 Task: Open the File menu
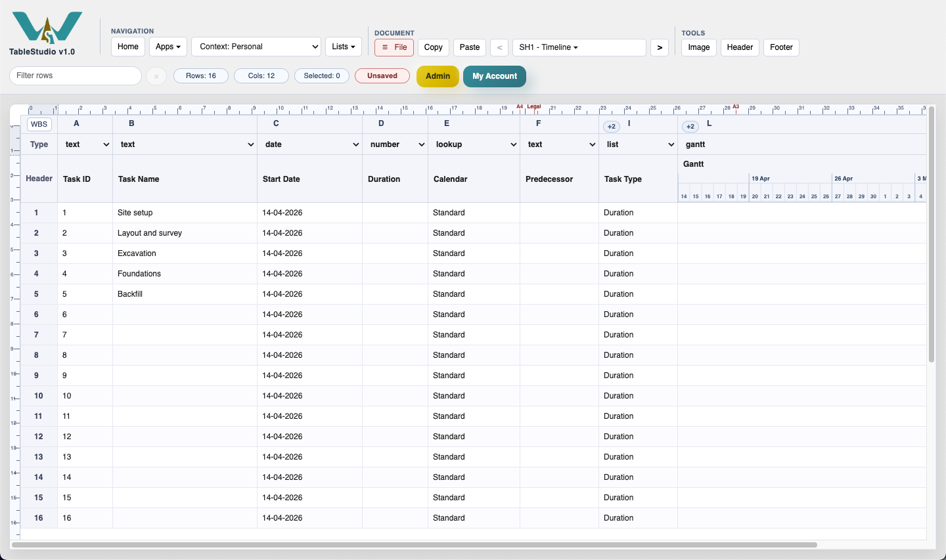pos(394,47)
